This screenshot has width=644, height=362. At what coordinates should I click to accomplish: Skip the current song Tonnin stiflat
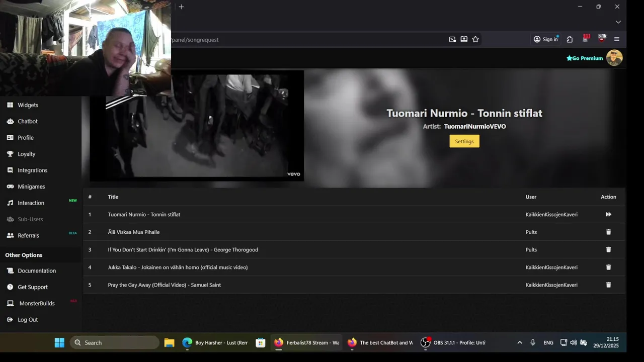608,214
